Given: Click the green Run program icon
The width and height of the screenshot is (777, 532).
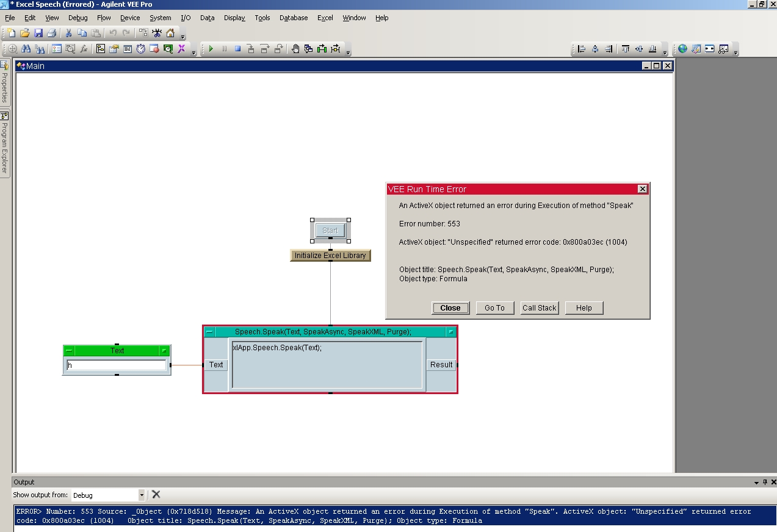Looking at the screenshot, I should (x=211, y=49).
